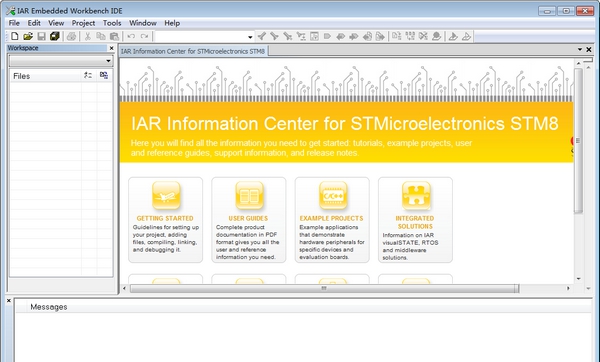The width and height of the screenshot is (600, 362).
Task: Click the Find Next toolbar icon
Action: [274, 36]
